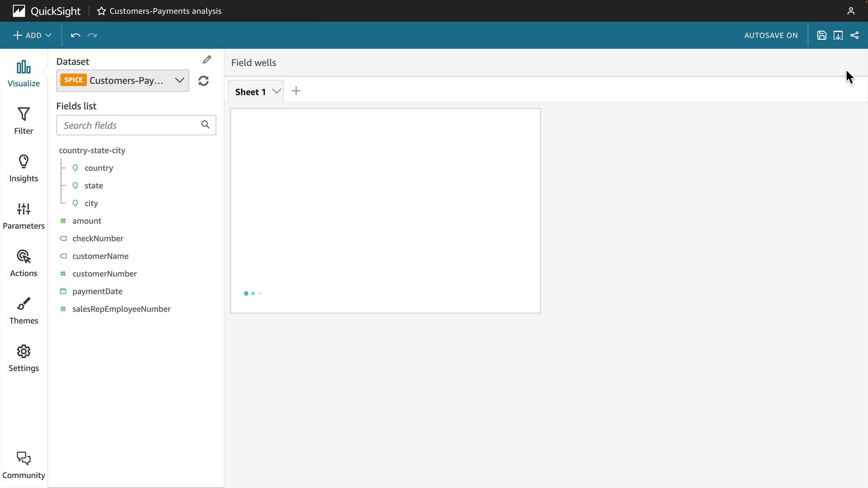868x488 pixels.
Task: Select the Sheet 1 tab
Action: pos(250,92)
